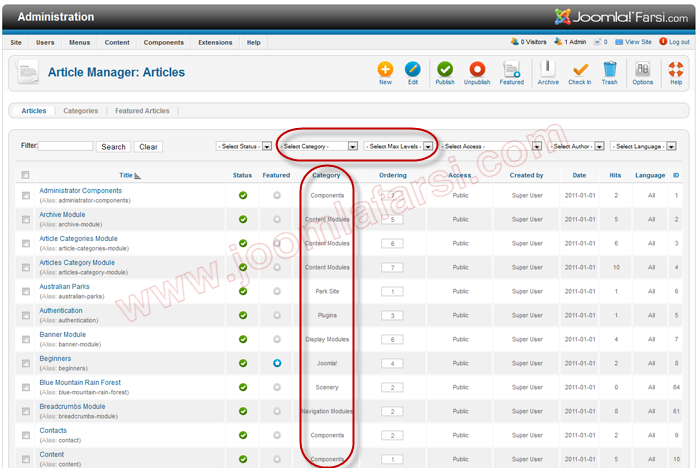Switch to the Featured Articles tab
Image resolution: width=700 pixels, height=468 pixels.
[142, 111]
